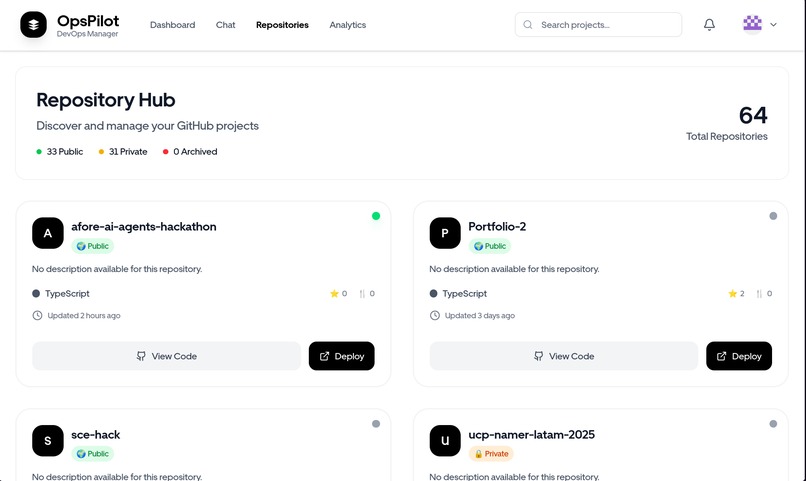Click the user avatar icon

753,24
